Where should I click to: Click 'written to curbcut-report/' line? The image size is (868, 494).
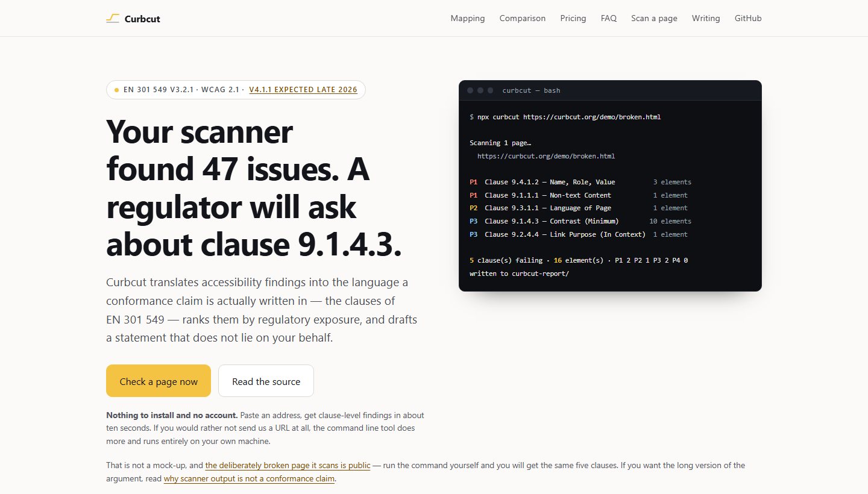519,274
